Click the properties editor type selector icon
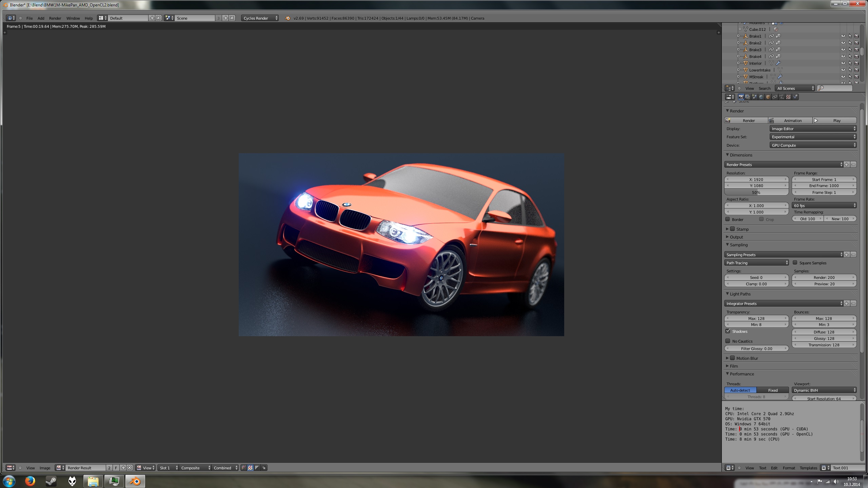 pyautogui.click(x=730, y=97)
